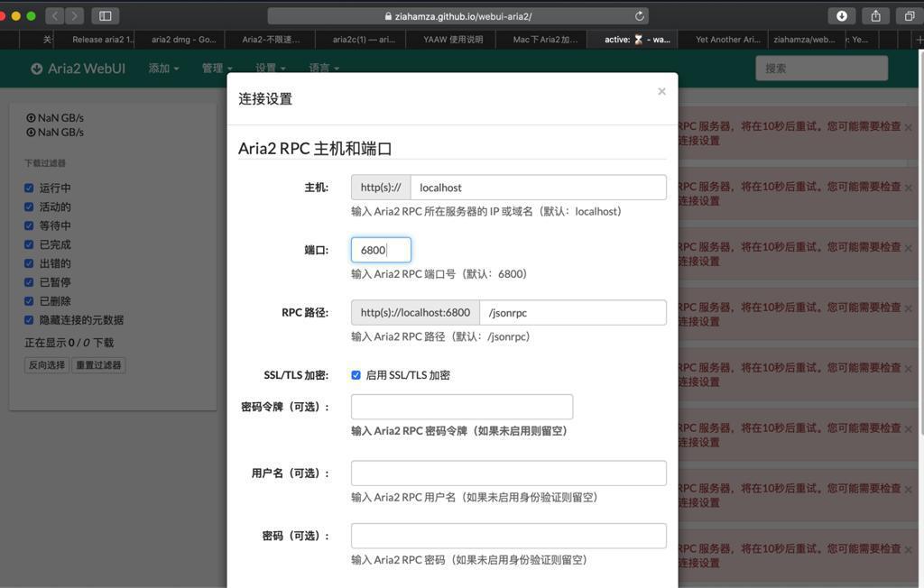Toggle the 出错的 filter checkbox

point(29,263)
